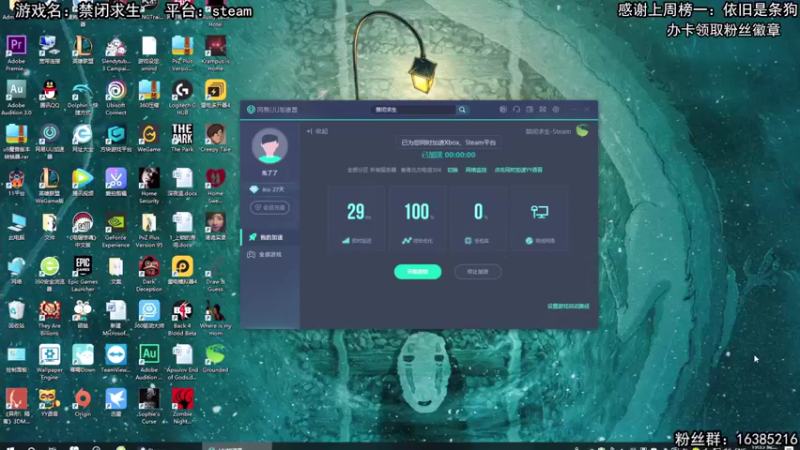Open WeGame desktop shortcut
The image size is (800, 450).
pos(149,138)
